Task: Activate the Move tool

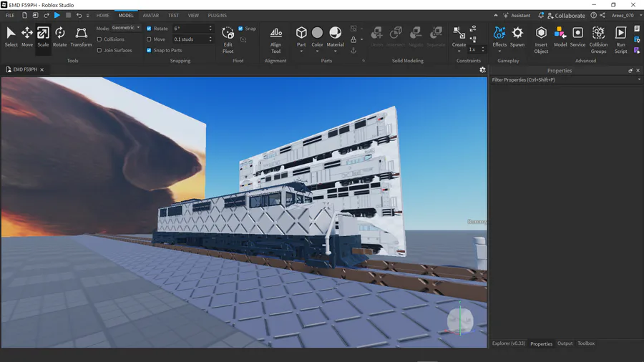Action: click(27, 36)
